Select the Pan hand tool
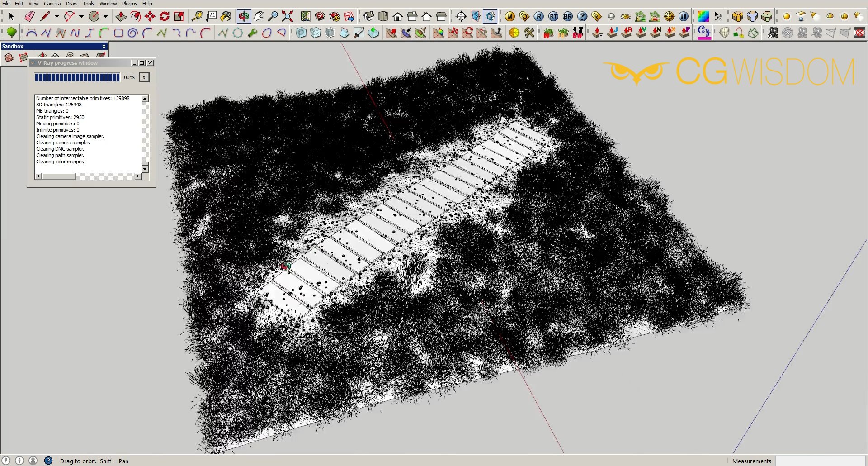The height and width of the screenshot is (466, 868). [259, 17]
